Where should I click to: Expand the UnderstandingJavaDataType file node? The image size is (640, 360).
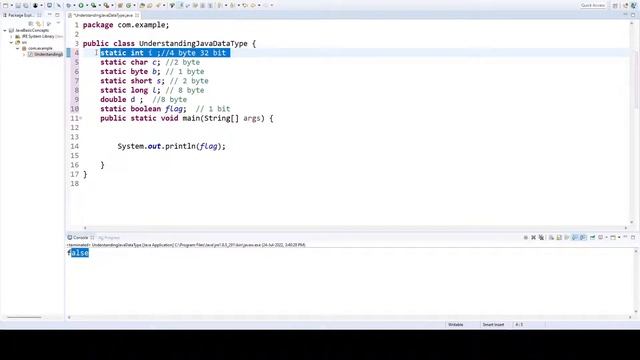coord(24,54)
